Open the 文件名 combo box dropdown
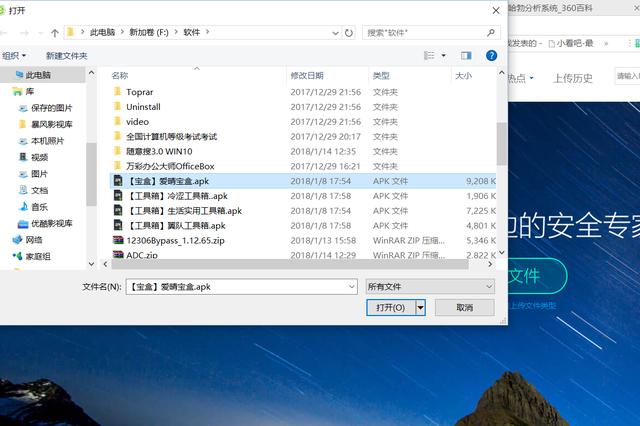Image resolution: width=640 pixels, height=426 pixels. (351, 287)
